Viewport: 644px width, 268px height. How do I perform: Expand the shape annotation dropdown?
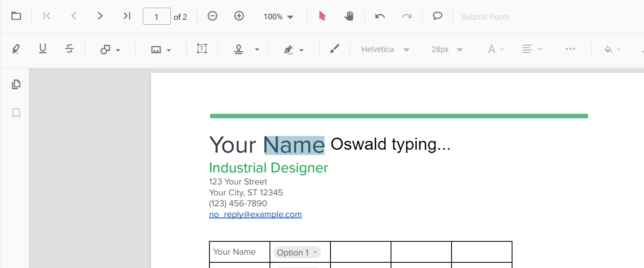pyautogui.click(x=118, y=50)
